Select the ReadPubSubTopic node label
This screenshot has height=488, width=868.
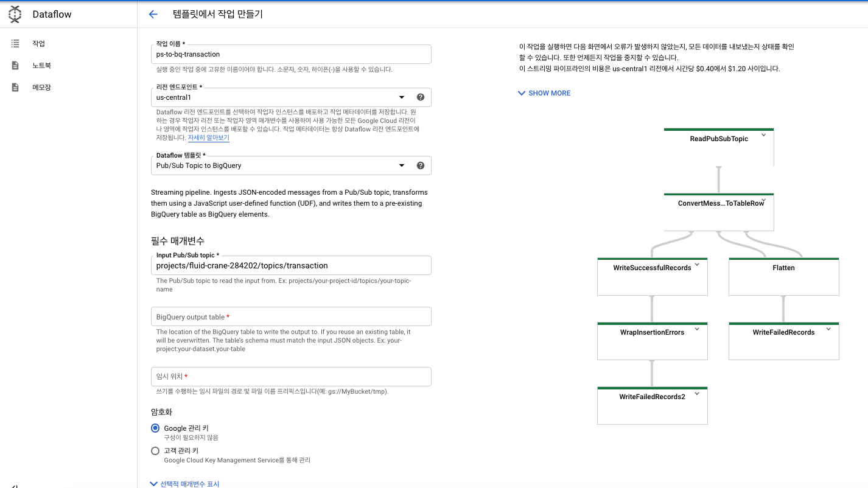(x=719, y=139)
